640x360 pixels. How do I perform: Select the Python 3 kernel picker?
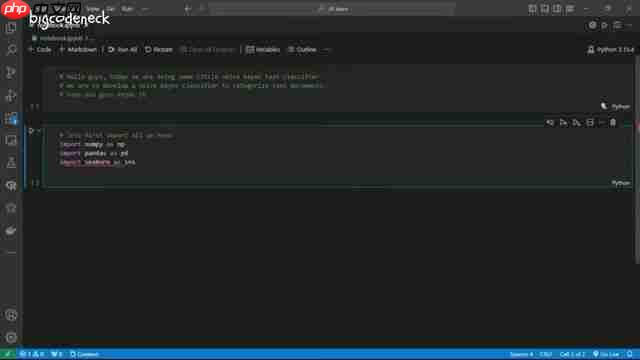coord(611,50)
